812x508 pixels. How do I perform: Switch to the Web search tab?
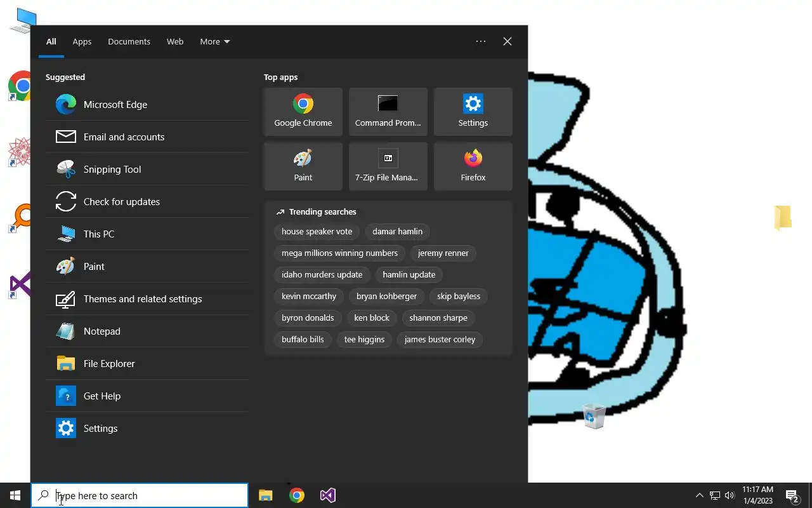175,41
